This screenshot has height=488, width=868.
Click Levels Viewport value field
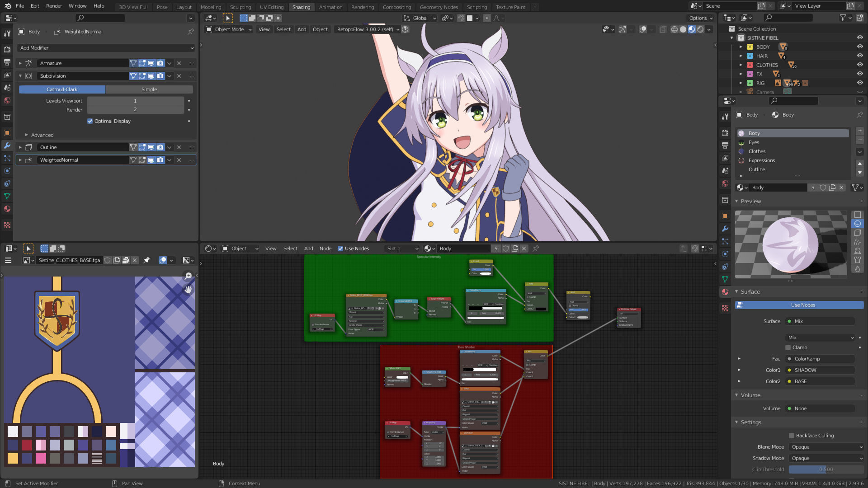(x=135, y=101)
